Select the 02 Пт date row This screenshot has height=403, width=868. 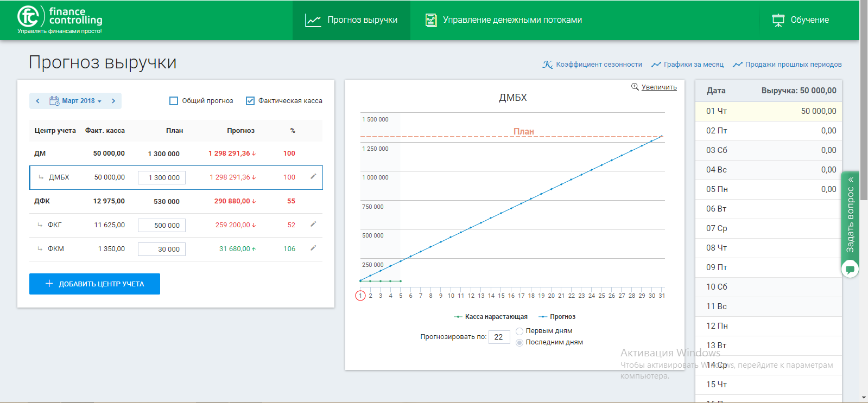769,131
